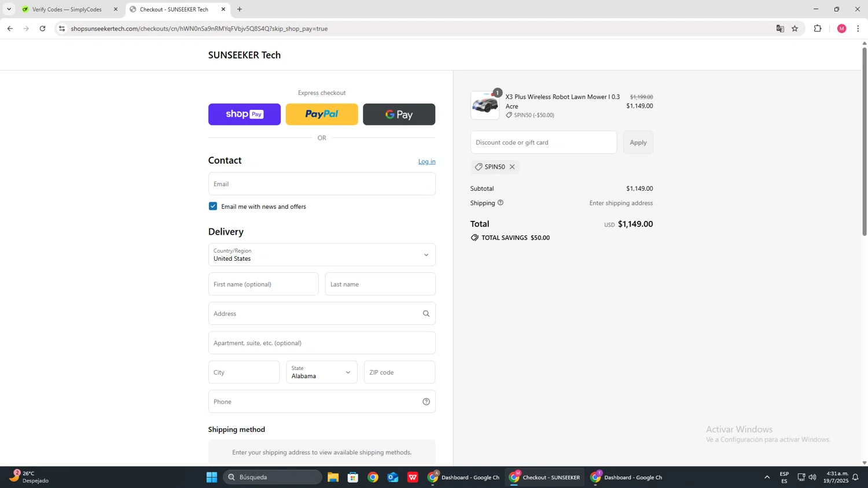This screenshot has height=488, width=868.
Task: Click the address bar URL
Action: tap(200, 28)
